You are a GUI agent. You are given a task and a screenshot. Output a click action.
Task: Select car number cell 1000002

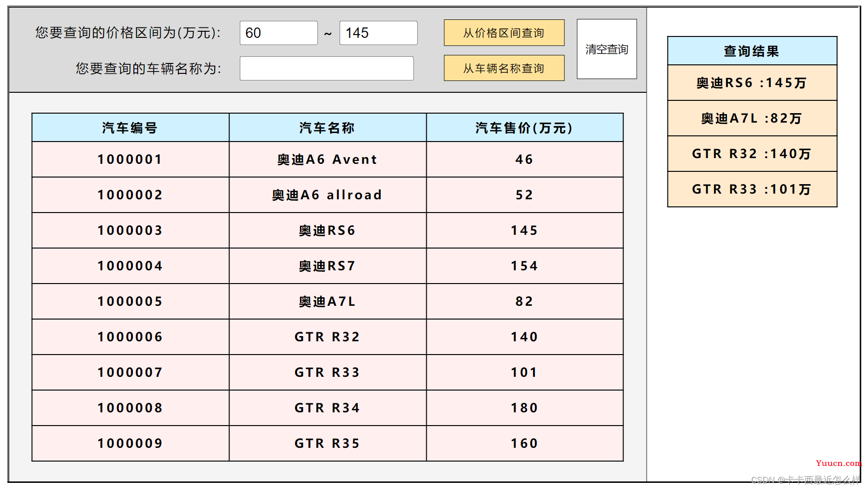tap(131, 195)
